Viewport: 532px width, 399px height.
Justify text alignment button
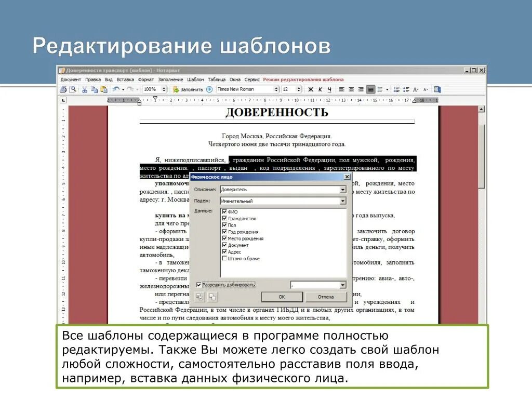(x=371, y=89)
